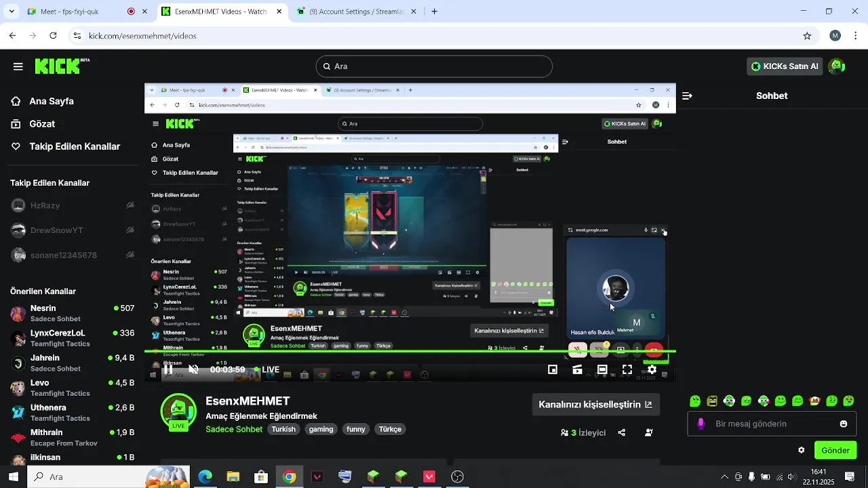Click the share stream icon
This screenshot has height=488, width=868.
(x=622, y=432)
